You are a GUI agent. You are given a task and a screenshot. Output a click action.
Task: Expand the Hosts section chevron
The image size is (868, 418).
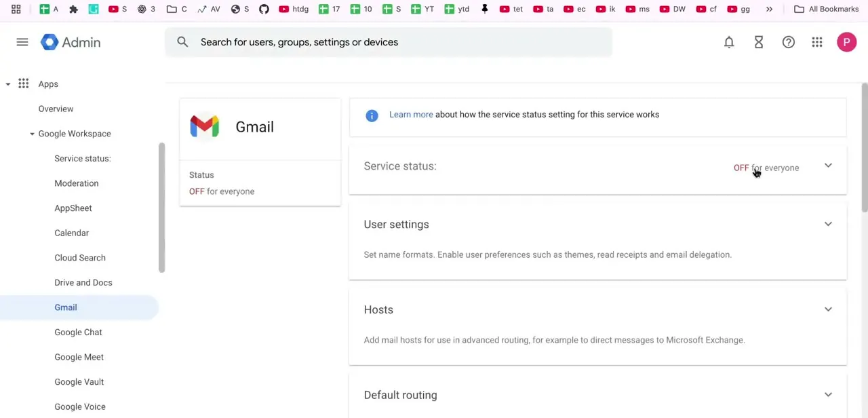click(828, 309)
